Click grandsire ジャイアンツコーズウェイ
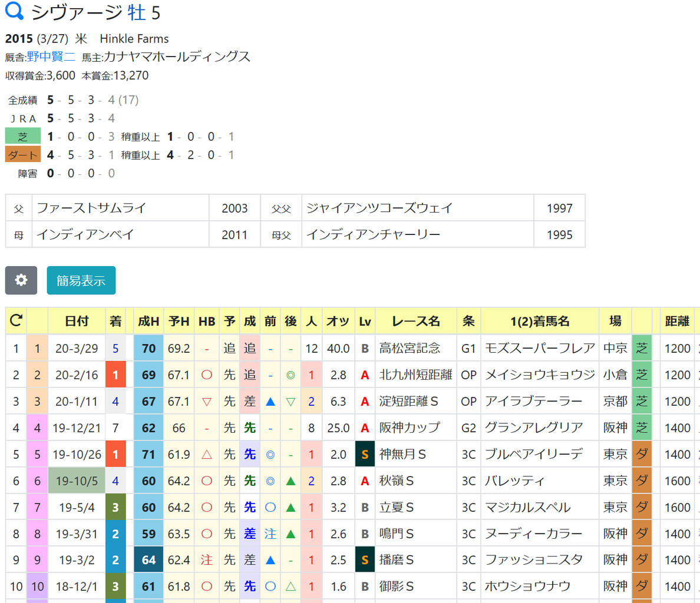 point(379,208)
